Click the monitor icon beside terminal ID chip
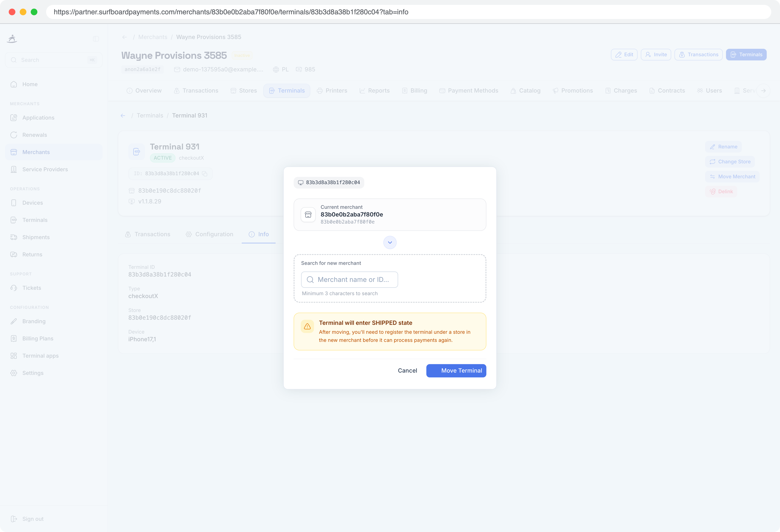The image size is (780, 532). pyautogui.click(x=300, y=182)
